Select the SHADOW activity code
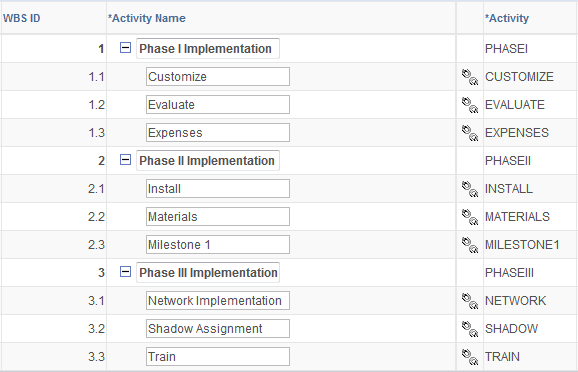 [512, 329]
